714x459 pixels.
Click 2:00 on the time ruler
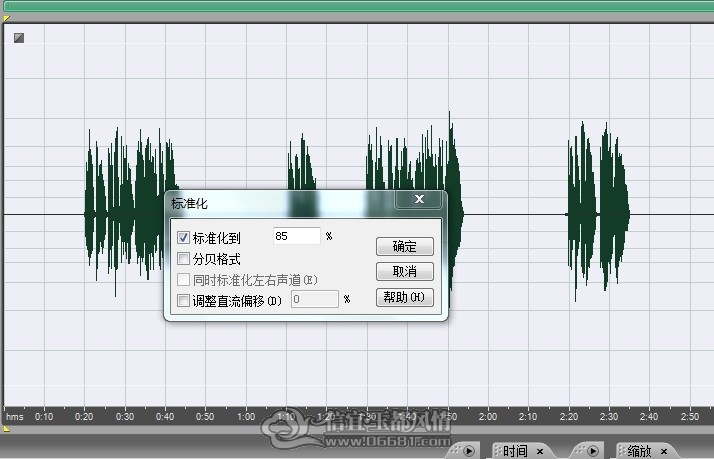point(488,417)
